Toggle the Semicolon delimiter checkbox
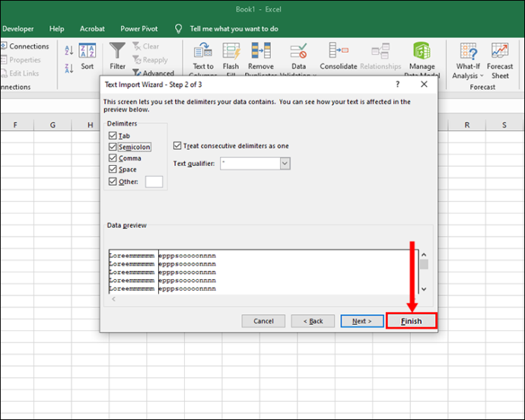525x420 pixels. pyautogui.click(x=113, y=147)
